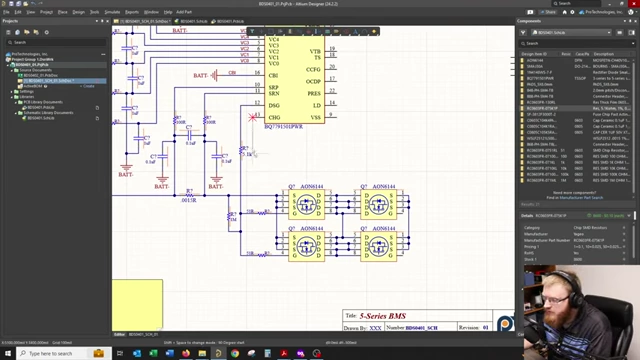Toggle the Components panel list view icon
This screenshot has width=640, height=360.
[x=620, y=32]
